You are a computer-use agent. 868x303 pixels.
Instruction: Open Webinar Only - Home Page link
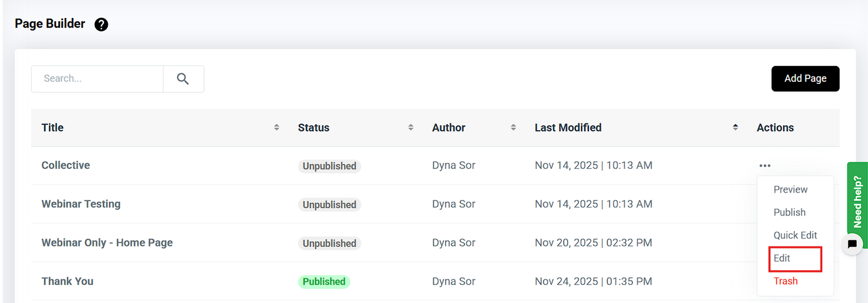click(x=107, y=243)
